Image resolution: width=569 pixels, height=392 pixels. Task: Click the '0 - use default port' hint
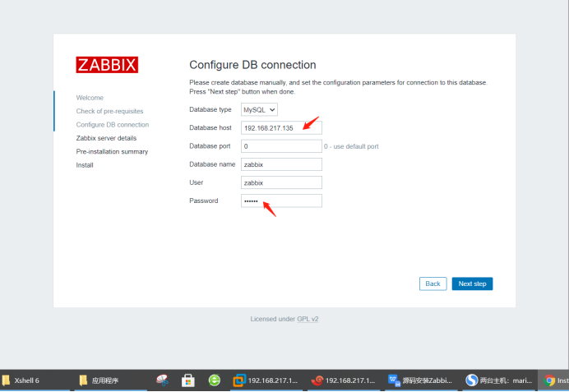coord(351,146)
